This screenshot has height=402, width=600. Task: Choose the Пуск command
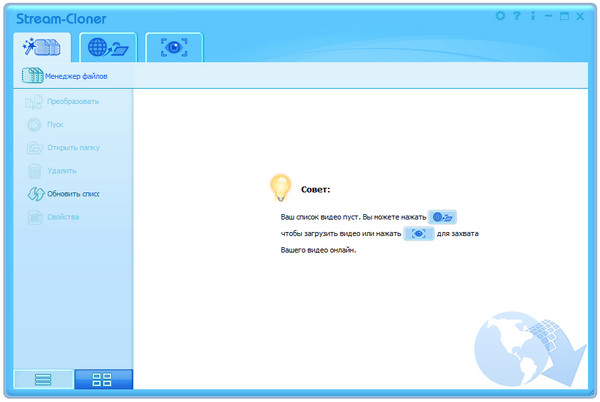coord(55,125)
